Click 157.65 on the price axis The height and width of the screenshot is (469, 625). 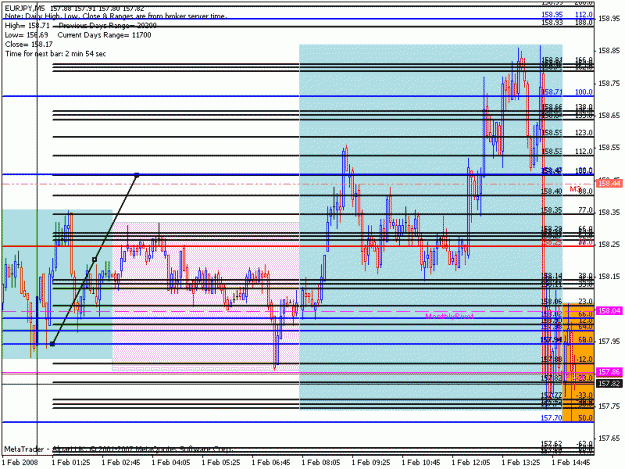(x=609, y=438)
